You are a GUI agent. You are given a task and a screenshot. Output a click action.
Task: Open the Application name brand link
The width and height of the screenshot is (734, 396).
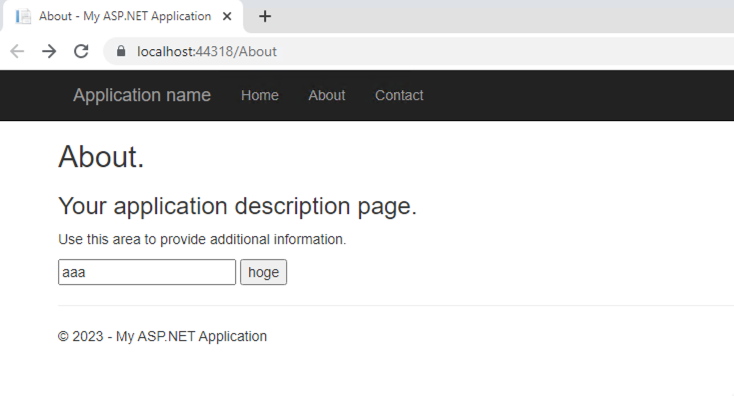click(x=142, y=95)
